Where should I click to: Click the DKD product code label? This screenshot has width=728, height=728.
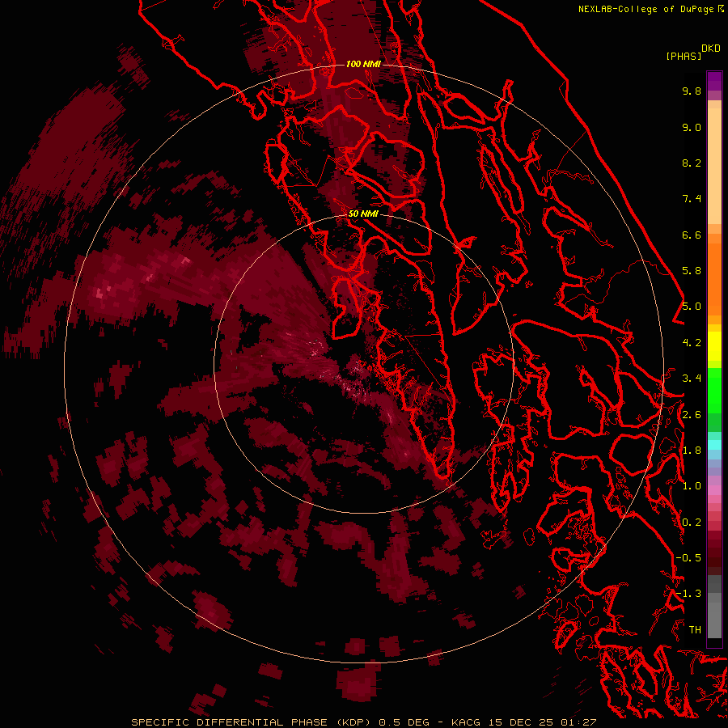[710, 49]
